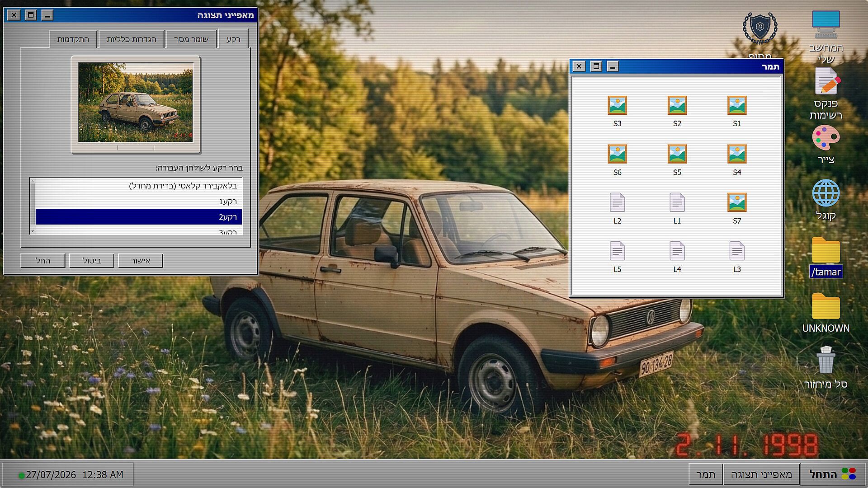Screen dimensions: 868x488
Task: Switch to מאפייני תצוגה taskbar button
Action: click(761, 474)
